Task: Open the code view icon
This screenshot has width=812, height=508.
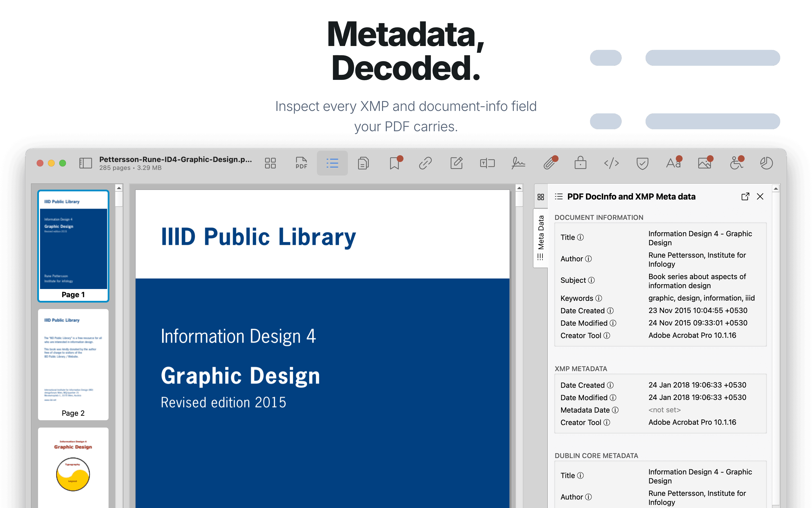Action: pos(611,163)
